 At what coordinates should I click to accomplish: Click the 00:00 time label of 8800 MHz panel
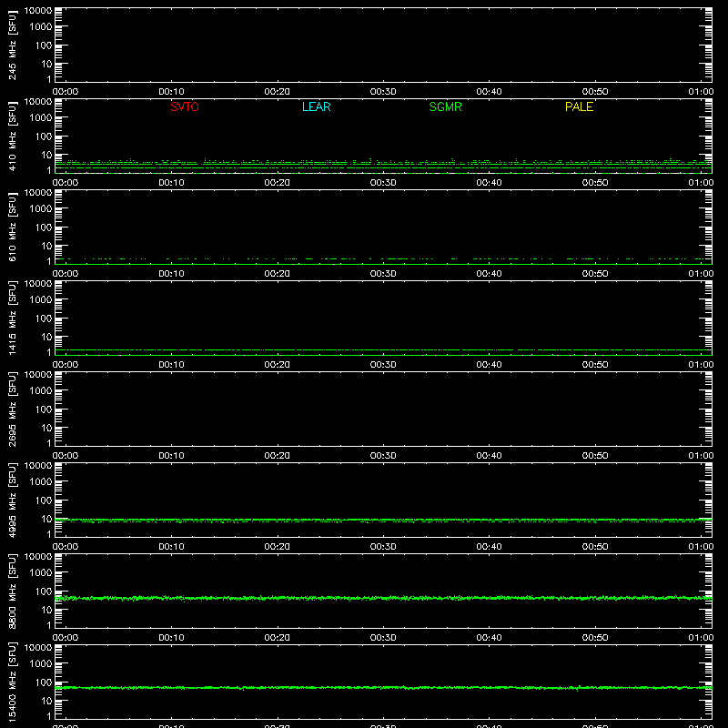click(66, 638)
